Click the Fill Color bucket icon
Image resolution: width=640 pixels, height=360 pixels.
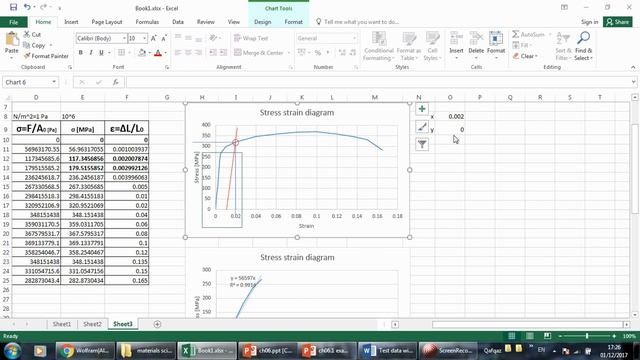(x=142, y=53)
